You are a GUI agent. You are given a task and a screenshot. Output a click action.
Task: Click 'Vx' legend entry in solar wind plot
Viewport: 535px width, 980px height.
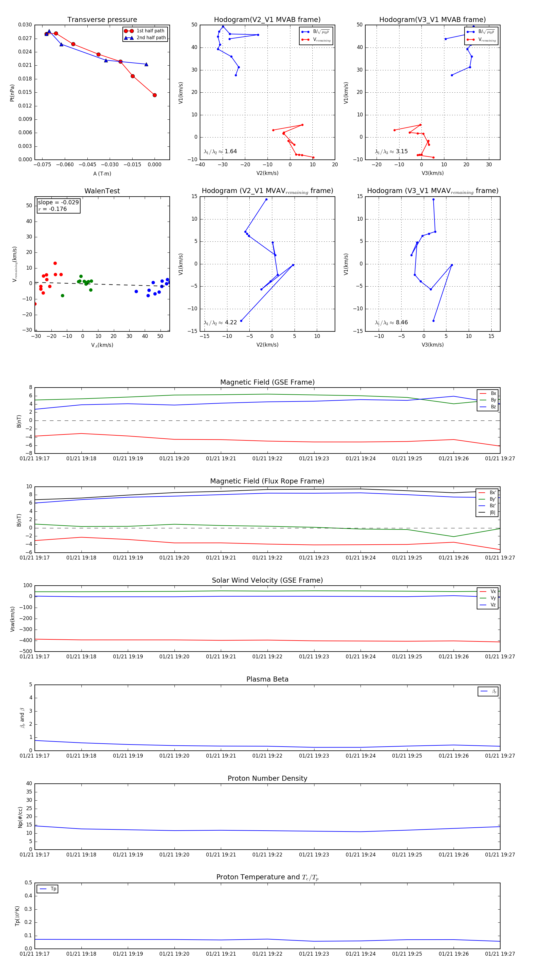click(x=488, y=591)
